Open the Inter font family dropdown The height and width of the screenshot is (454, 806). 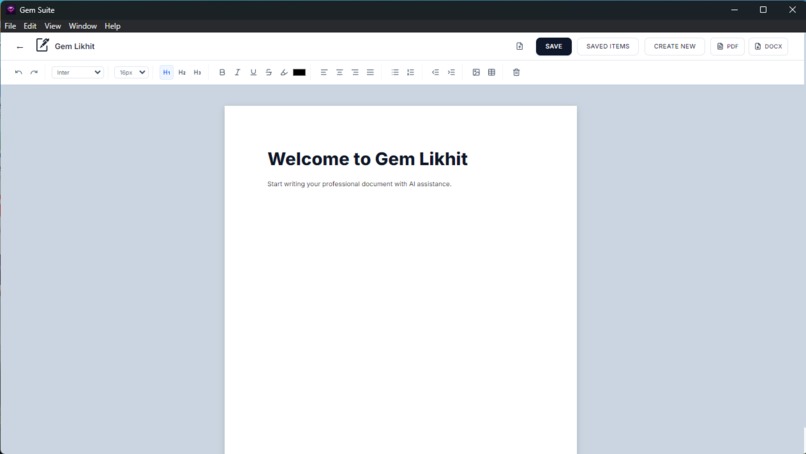click(78, 72)
